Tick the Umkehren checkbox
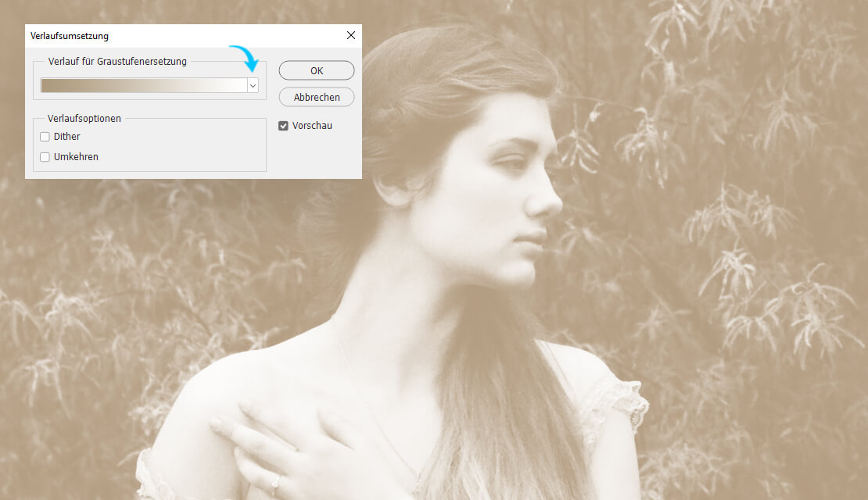868x500 pixels. (x=45, y=157)
